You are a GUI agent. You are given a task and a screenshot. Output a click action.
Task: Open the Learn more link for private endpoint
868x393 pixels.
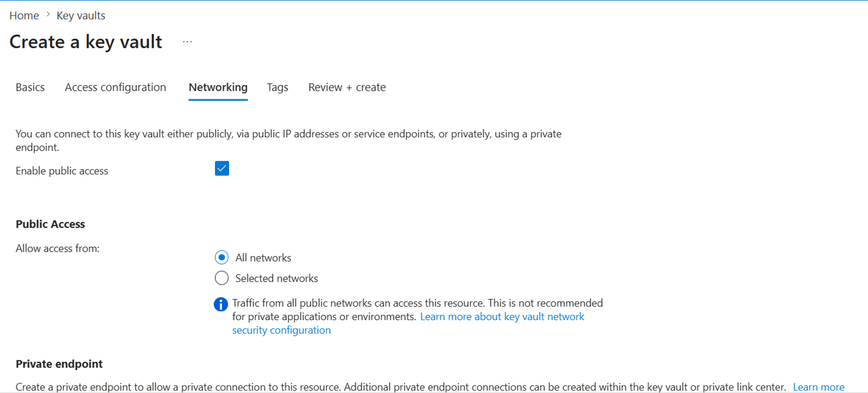[x=819, y=387]
